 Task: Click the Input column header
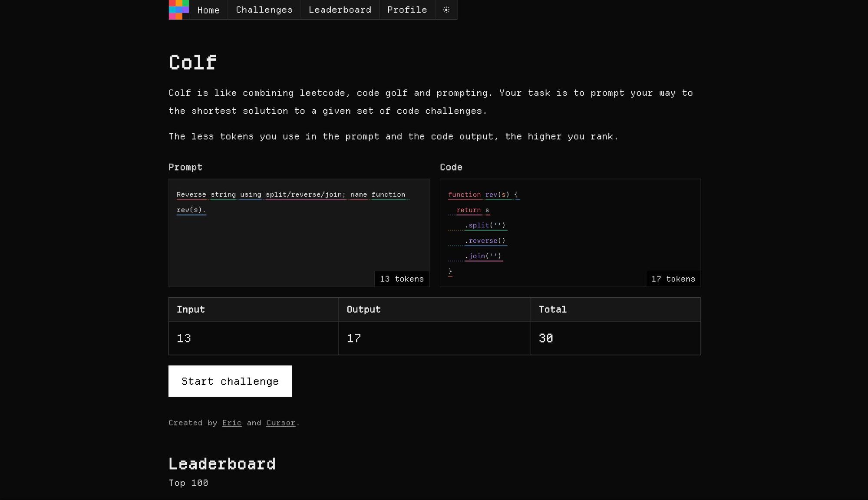pos(191,309)
